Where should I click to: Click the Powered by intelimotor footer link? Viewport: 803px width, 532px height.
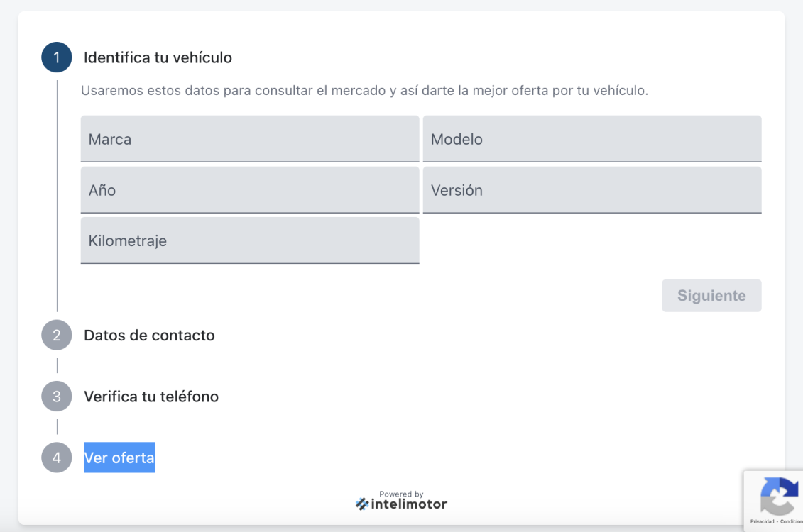tap(401, 499)
